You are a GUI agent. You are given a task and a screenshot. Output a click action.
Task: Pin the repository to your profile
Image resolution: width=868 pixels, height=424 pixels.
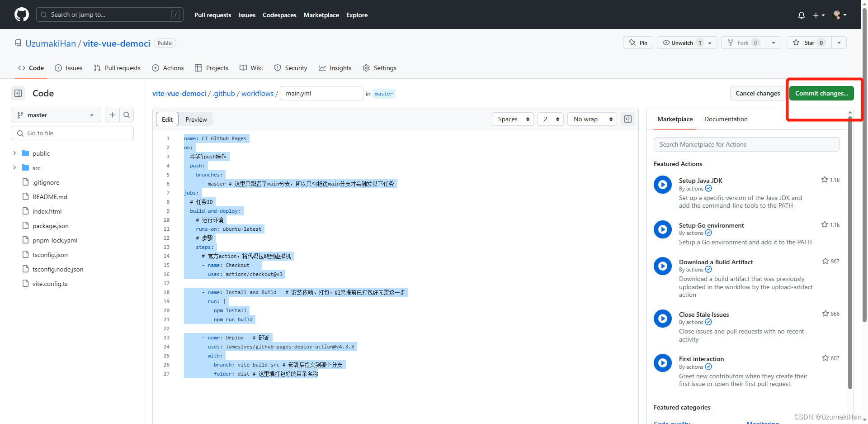(x=638, y=43)
